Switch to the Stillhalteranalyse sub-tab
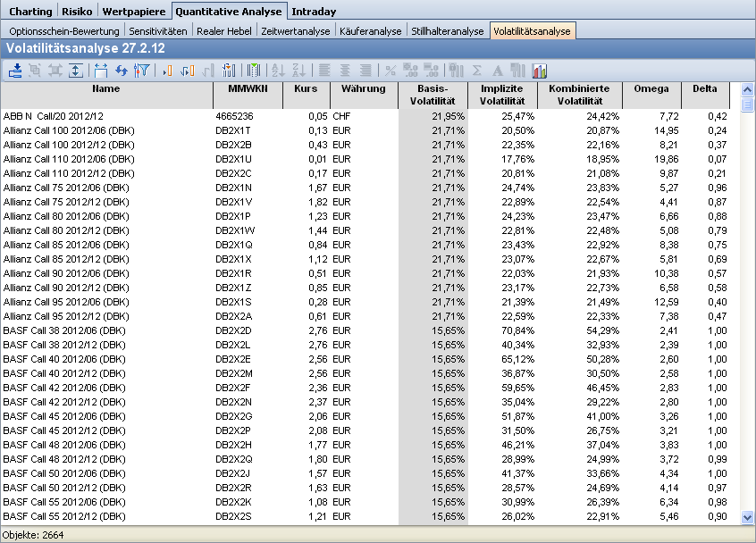This screenshot has width=756, height=543. [x=447, y=31]
